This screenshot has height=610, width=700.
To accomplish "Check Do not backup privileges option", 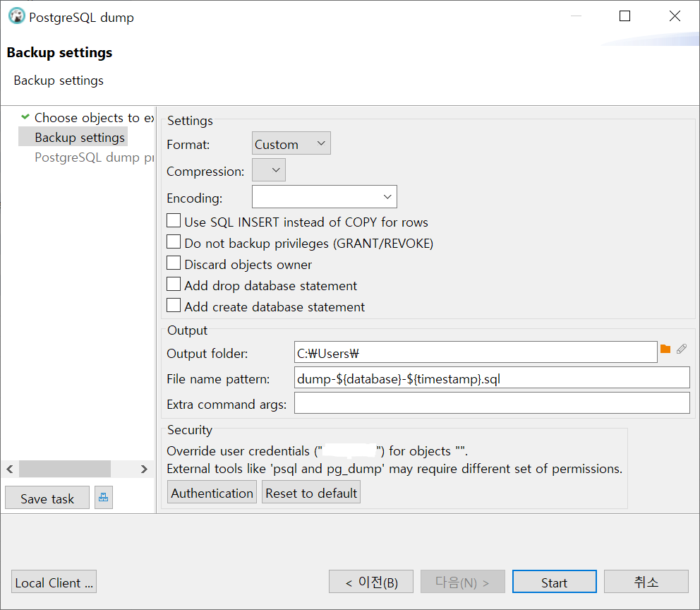I will click(x=174, y=241).
